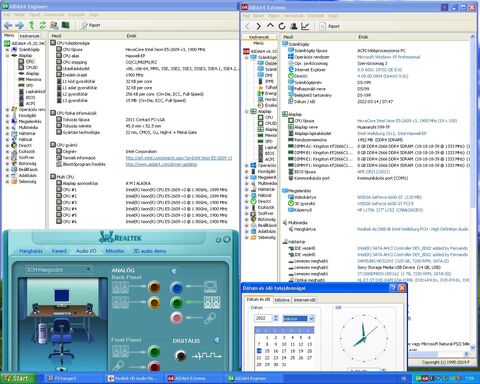Select the green back panel speaker jack
Screen dimensions: 480x384
tap(177, 303)
